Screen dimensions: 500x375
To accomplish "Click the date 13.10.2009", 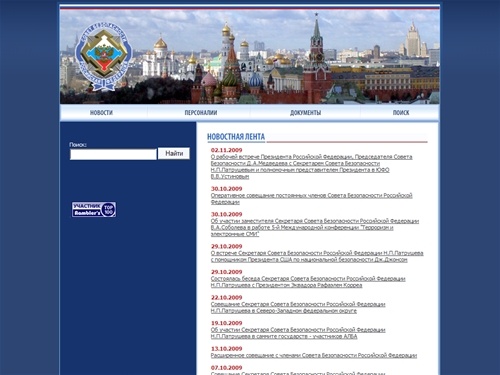I will tap(226, 349).
